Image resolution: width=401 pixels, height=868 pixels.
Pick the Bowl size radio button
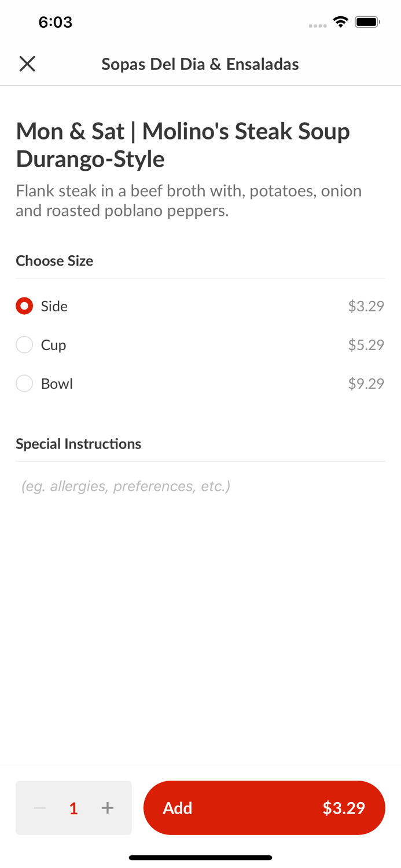[24, 384]
